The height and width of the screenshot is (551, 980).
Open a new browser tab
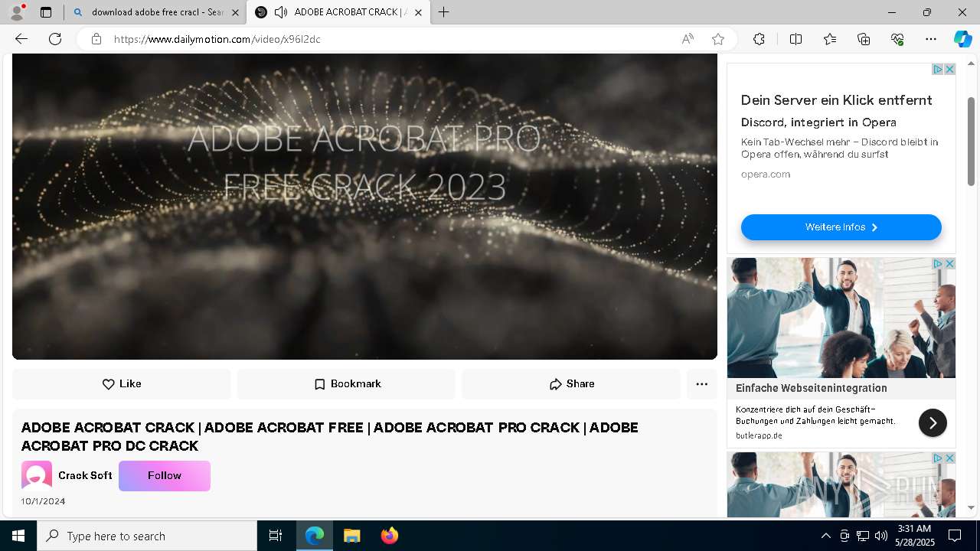point(444,12)
